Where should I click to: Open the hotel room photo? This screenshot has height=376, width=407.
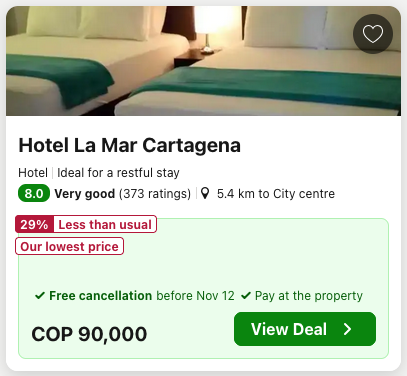coord(203,61)
